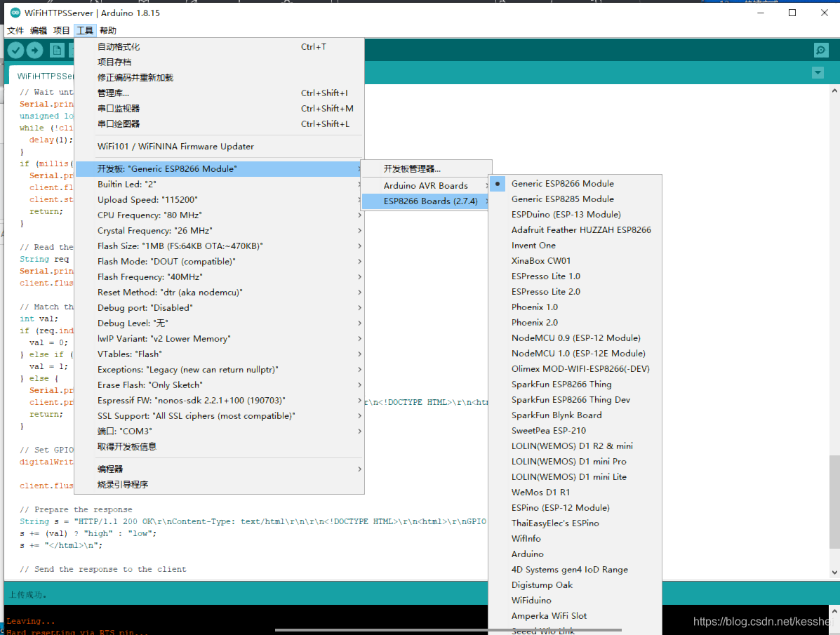The width and height of the screenshot is (840, 635).
Task: Select WeMos D1 R1 board
Action: [x=575, y=493]
